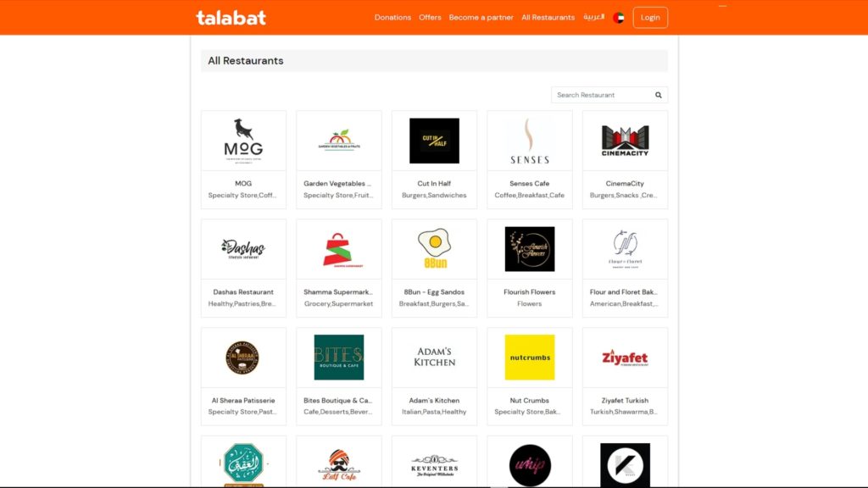
Task: Click the CinemaCity logo
Action: (x=625, y=141)
